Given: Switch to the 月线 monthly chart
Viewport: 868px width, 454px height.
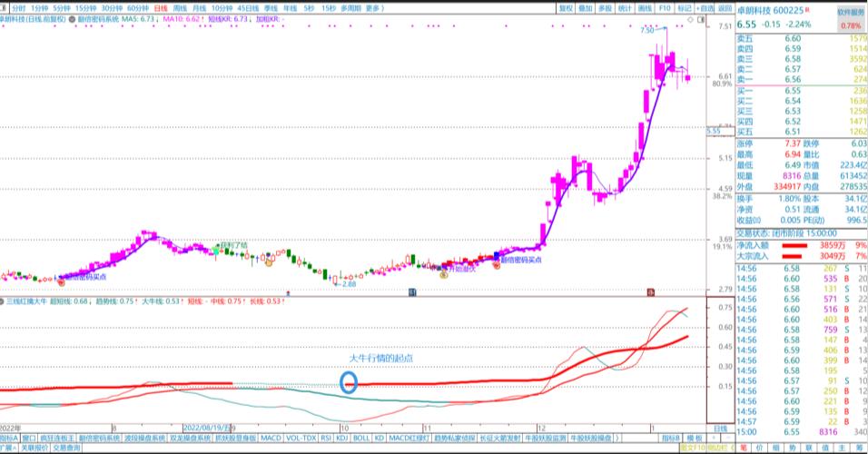Looking at the screenshot, I should (199, 8).
